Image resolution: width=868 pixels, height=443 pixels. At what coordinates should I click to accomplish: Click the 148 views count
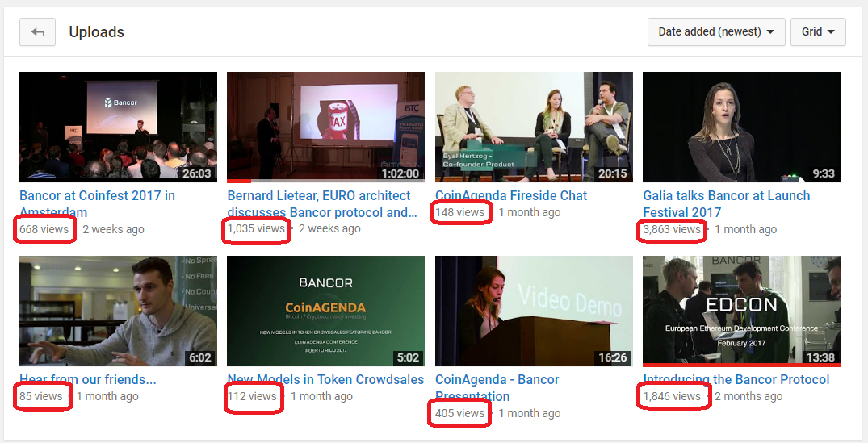click(460, 212)
